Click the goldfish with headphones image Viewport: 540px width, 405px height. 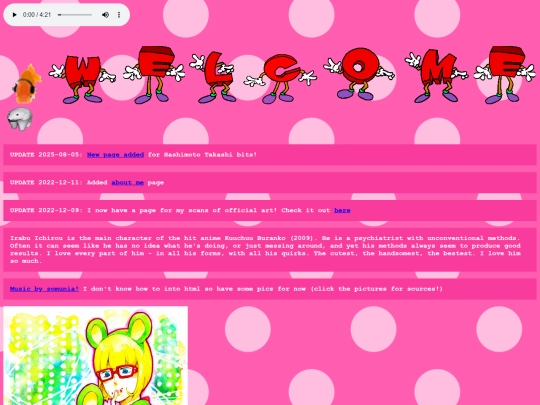pos(27,84)
